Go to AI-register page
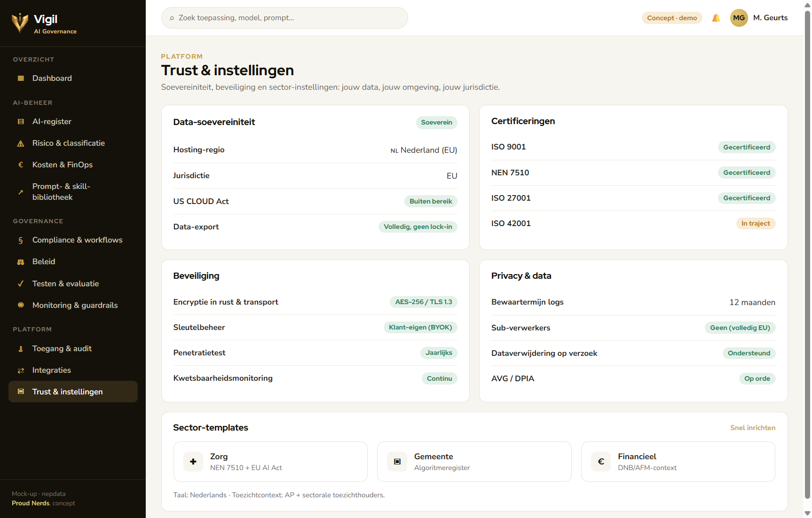 pyautogui.click(x=73, y=122)
